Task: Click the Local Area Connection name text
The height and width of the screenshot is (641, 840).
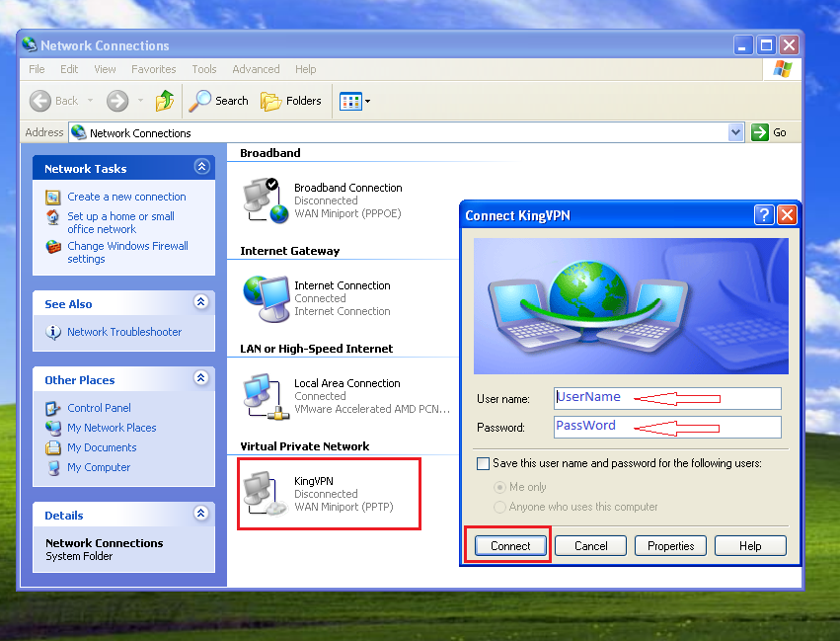Action: point(347,383)
